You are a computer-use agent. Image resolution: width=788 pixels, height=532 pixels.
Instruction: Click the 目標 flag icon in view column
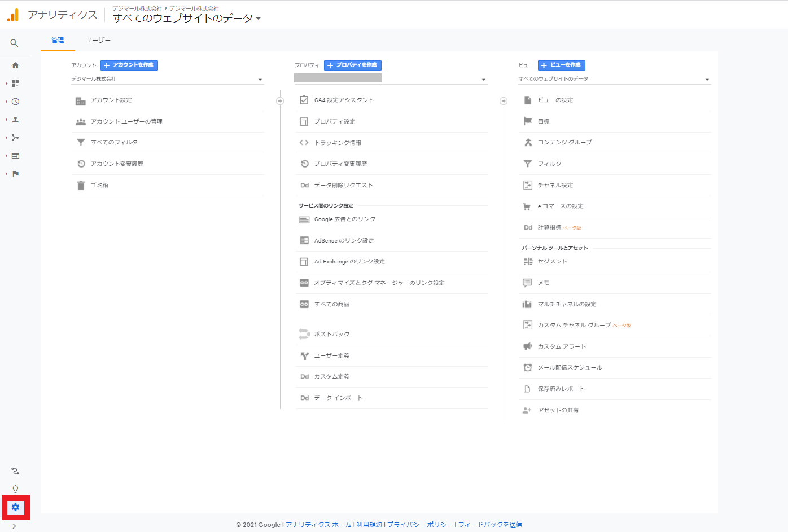tap(528, 121)
